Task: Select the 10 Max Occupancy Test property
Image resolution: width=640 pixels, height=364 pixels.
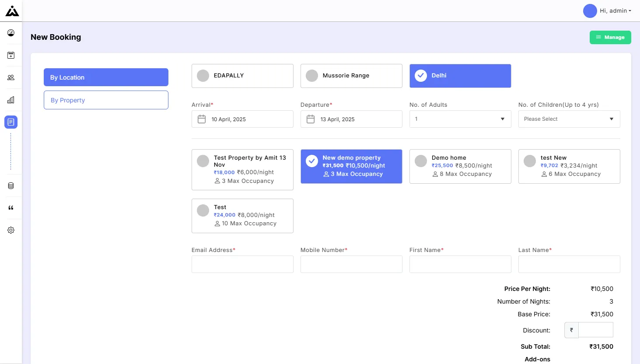Action: click(x=242, y=216)
